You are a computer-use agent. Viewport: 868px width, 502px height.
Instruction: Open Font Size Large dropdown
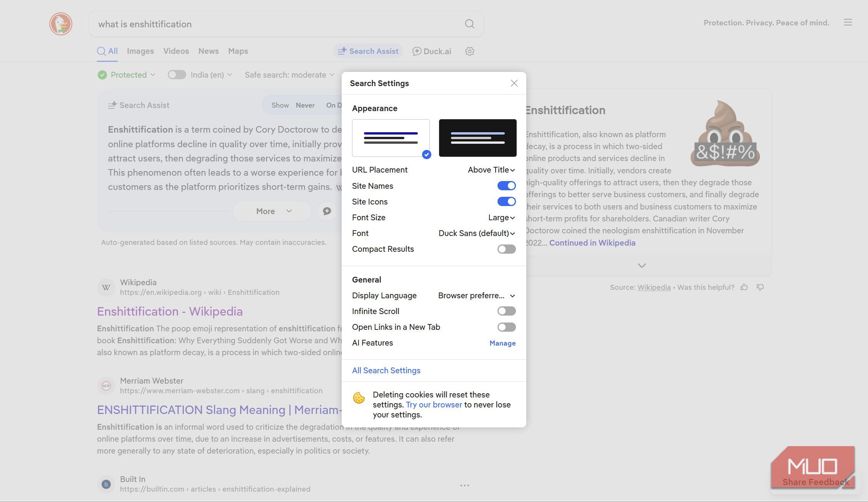point(502,218)
